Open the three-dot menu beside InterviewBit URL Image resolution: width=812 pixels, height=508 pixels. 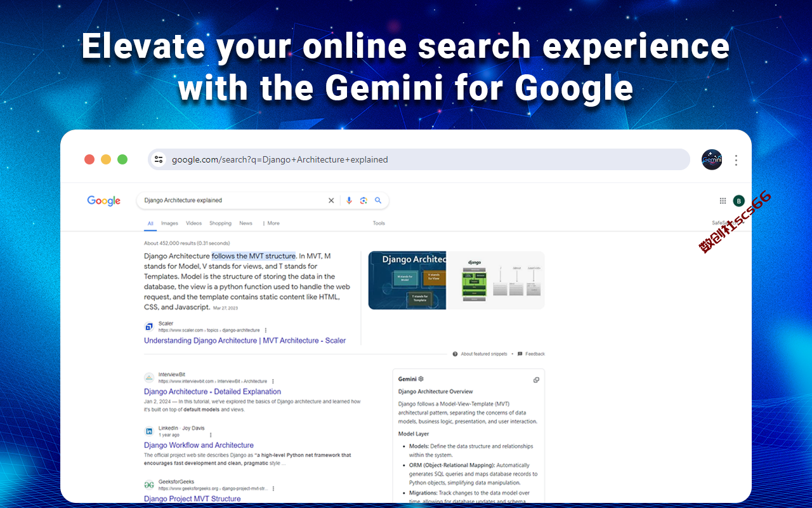click(273, 381)
